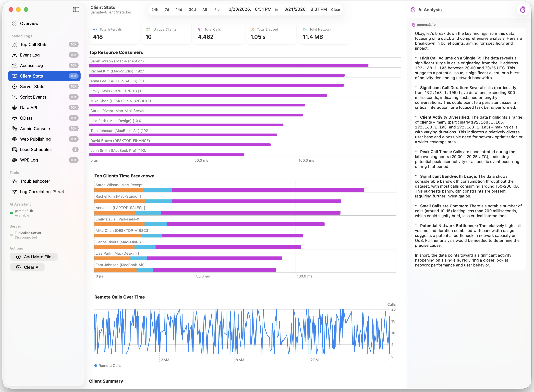Open Event Log warning triangle icon
The width and height of the screenshot is (534, 392).
tap(14, 55)
